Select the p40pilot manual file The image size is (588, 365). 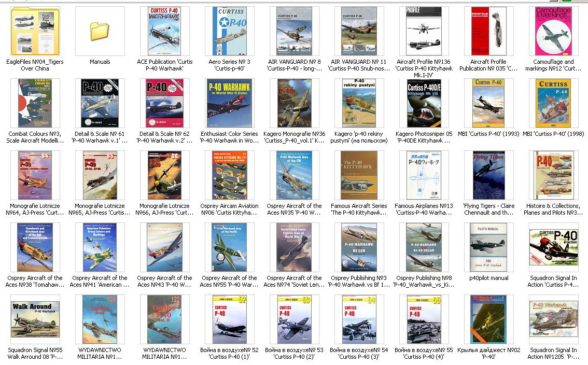488,247
